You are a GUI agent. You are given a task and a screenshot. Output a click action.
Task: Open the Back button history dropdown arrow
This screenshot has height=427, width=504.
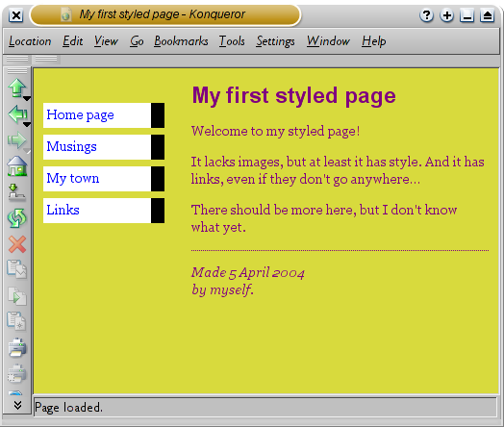click(27, 124)
